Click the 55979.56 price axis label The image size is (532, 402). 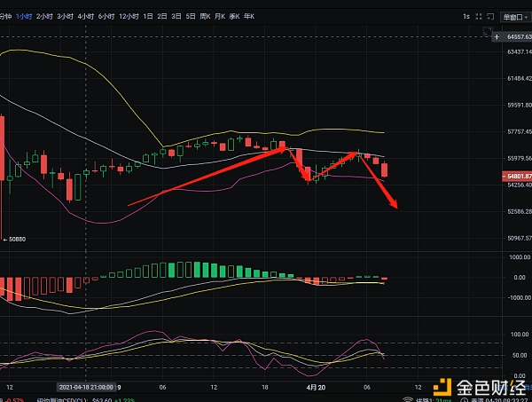[520, 159]
